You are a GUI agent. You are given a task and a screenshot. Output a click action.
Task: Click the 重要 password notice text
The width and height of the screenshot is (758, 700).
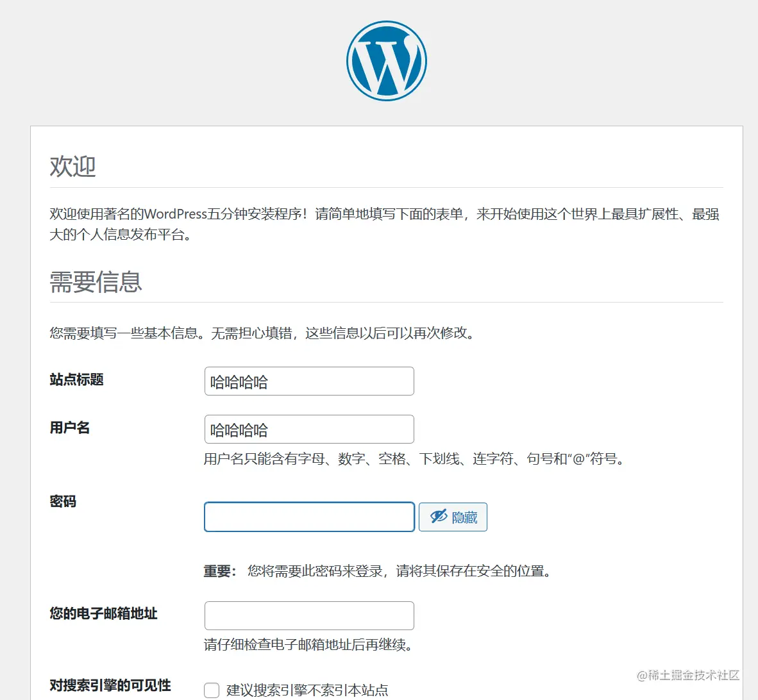(378, 571)
